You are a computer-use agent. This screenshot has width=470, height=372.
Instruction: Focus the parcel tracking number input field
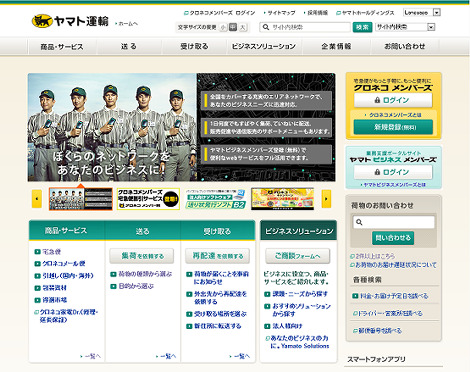(x=394, y=222)
